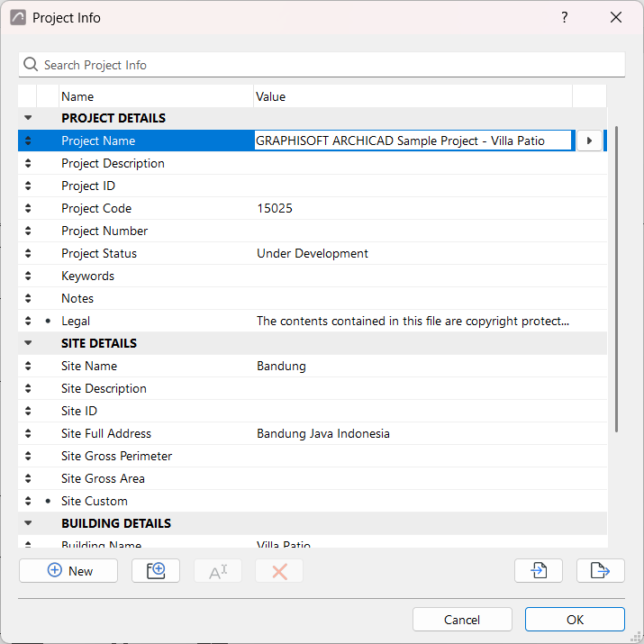
Task: Click reorder handle of Keywords row
Action: [28, 276]
